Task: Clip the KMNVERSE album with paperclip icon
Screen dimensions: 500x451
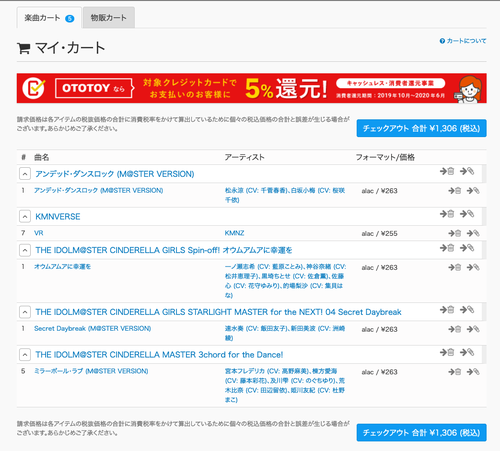Action: pos(467,214)
